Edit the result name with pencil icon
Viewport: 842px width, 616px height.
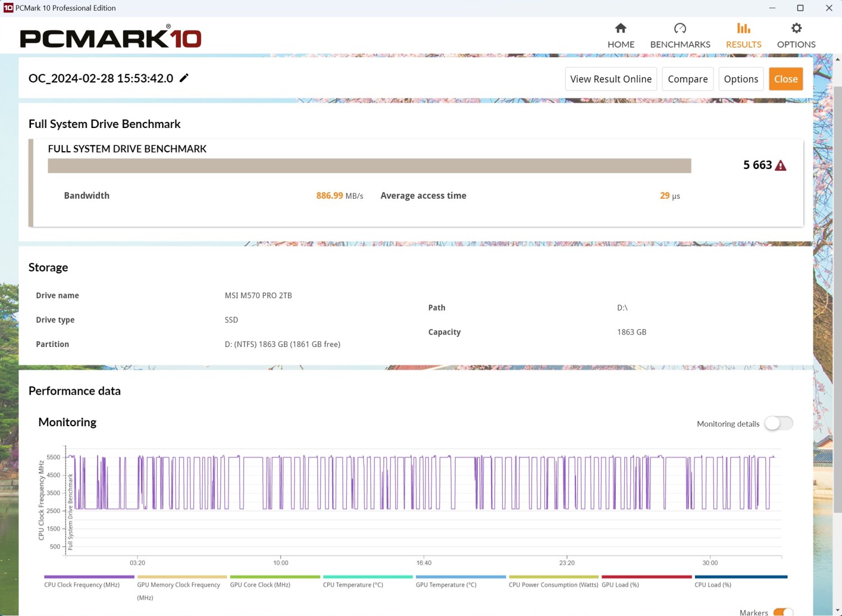click(x=184, y=78)
